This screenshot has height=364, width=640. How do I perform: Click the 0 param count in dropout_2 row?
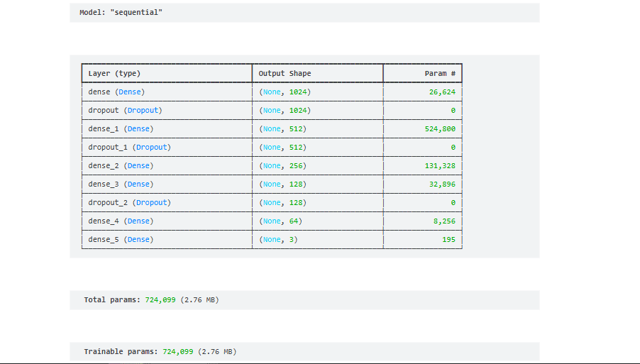(x=453, y=202)
